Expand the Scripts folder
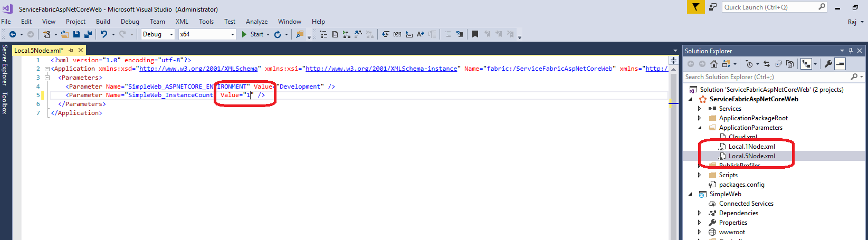 tap(700, 175)
